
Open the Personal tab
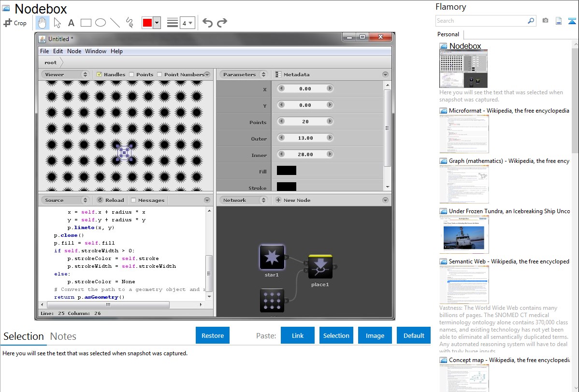point(448,34)
